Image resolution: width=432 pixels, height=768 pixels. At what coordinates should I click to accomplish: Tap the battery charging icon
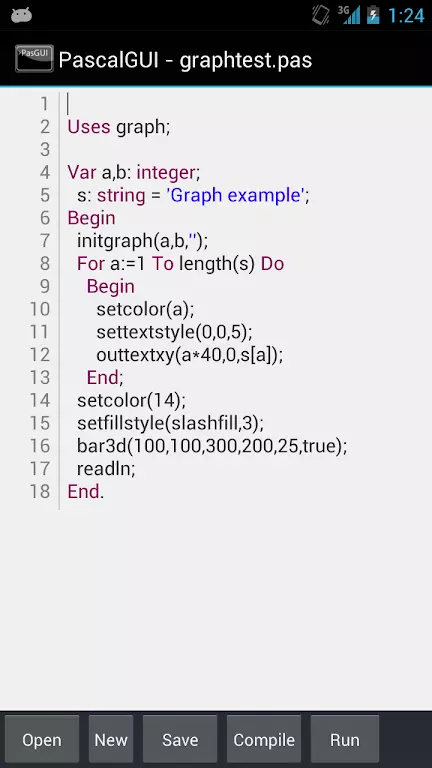click(373, 15)
